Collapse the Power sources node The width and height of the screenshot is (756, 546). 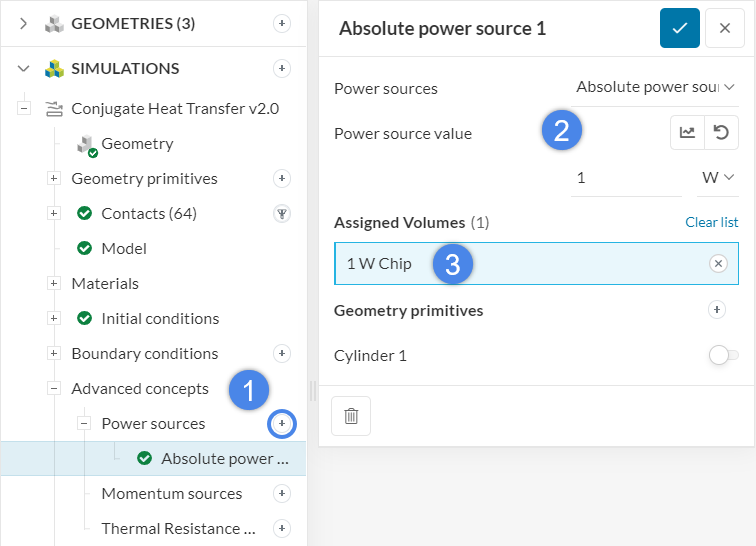pos(83,423)
